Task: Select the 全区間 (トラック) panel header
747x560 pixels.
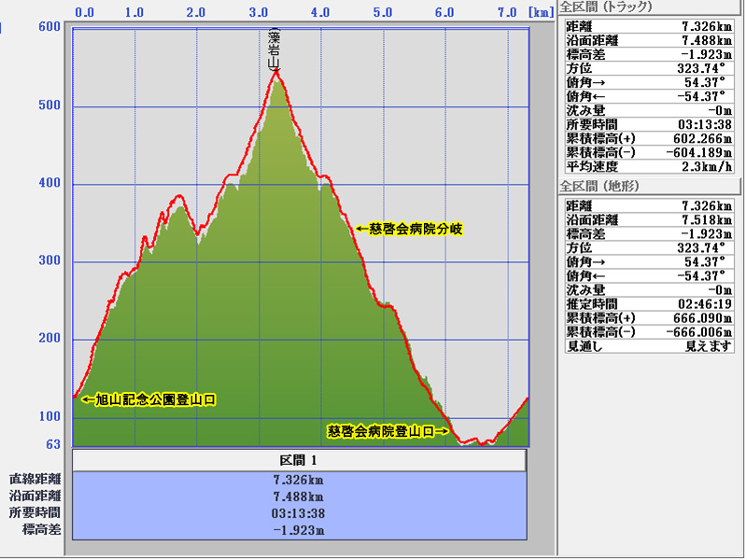Action: tap(606, 6)
